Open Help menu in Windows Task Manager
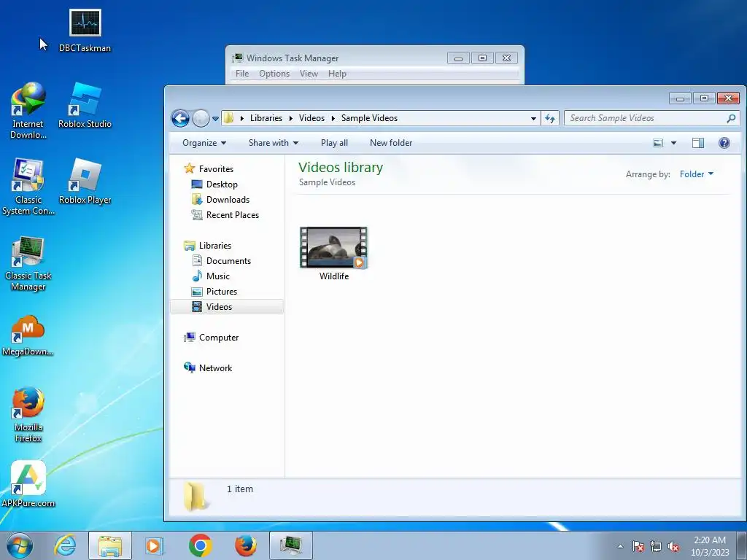This screenshot has width=747, height=560. (x=337, y=74)
